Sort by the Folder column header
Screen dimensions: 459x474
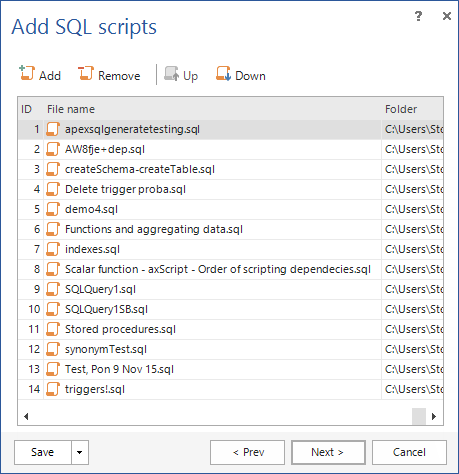pos(401,109)
